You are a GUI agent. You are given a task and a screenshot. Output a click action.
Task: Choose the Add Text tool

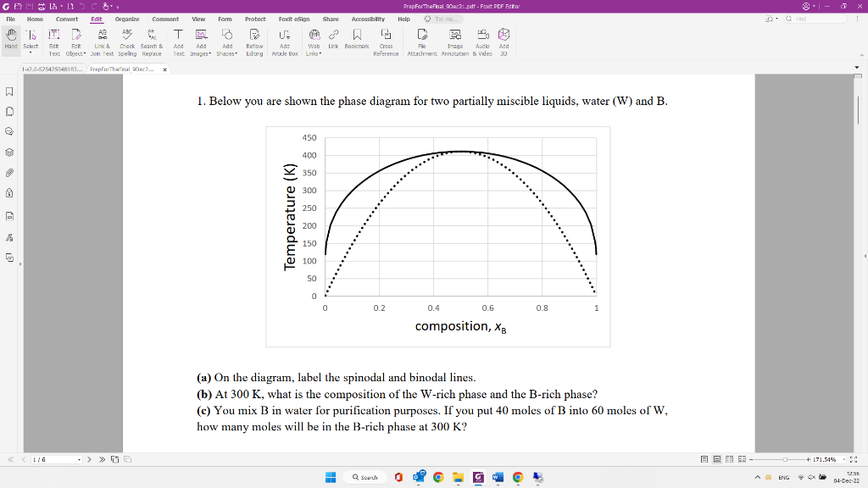[178, 42]
